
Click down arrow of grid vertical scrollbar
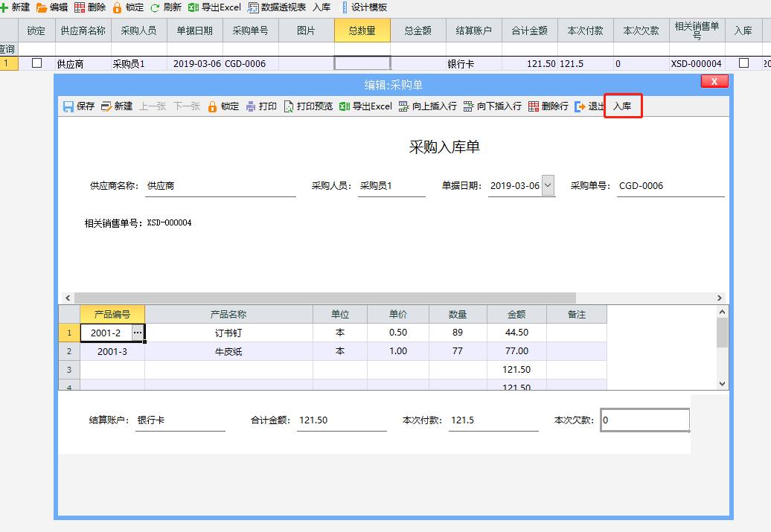click(721, 384)
